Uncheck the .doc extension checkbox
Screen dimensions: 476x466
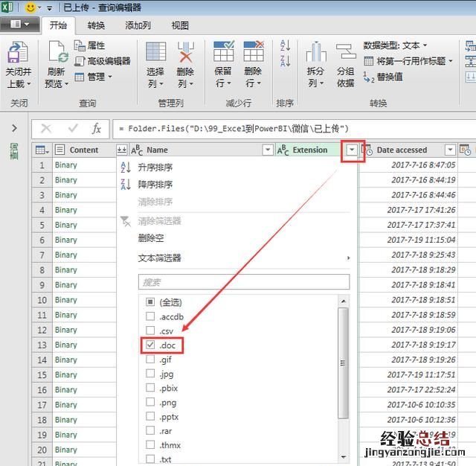[x=150, y=345]
